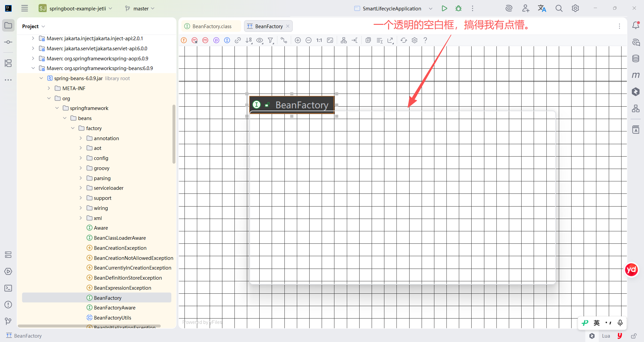Toggle the Commit tool window
Viewport: 644px width, 342px height.
tap(8, 42)
